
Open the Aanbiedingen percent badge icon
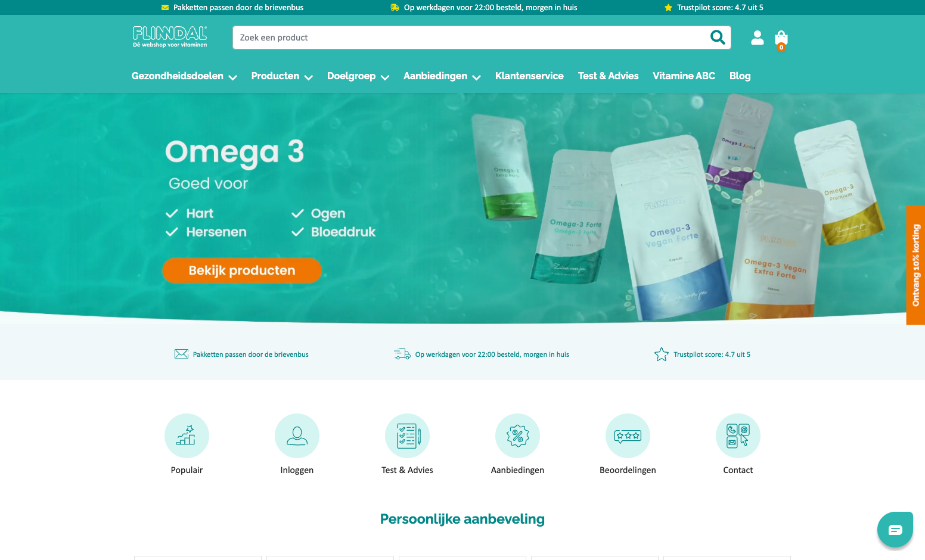517,435
